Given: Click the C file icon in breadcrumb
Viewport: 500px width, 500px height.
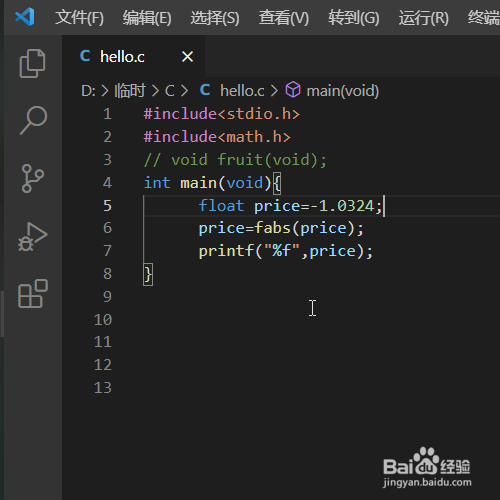Looking at the screenshot, I should pyautogui.click(x=205, y=90).
